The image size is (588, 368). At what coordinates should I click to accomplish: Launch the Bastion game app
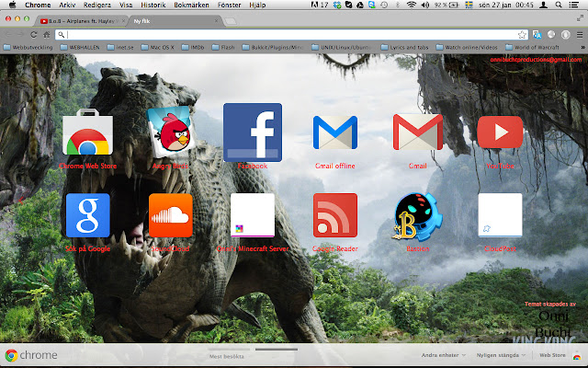(x=417, y=216)
